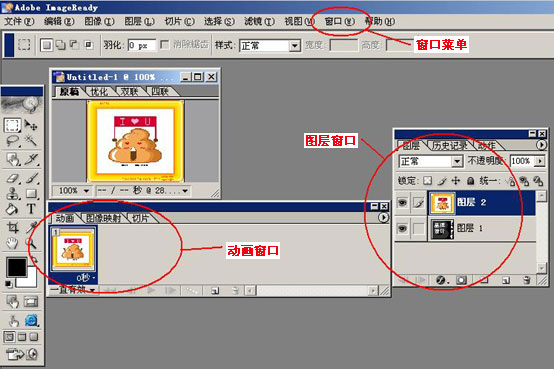Toggle lock transparent pixels box
The image size is (554, 369).
click(x=428, y=181)
